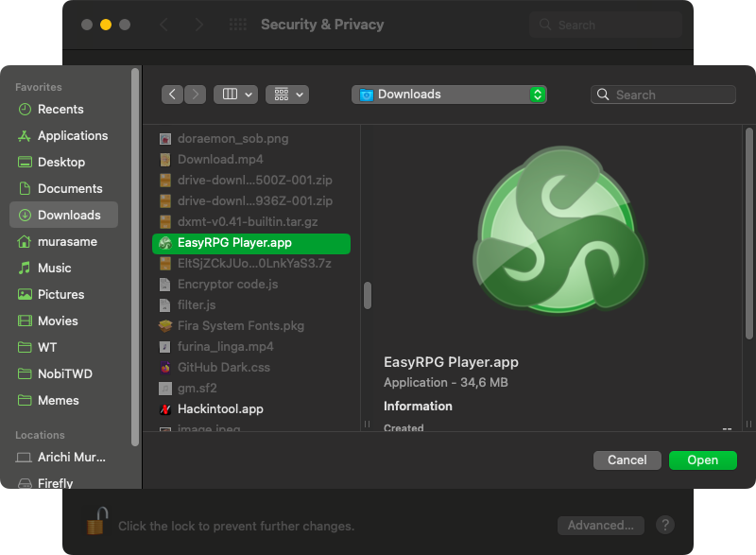Viewport: 756px width, 555px height.
Task: Expand the group-by grid options dropdown
Action: [287, 95]
